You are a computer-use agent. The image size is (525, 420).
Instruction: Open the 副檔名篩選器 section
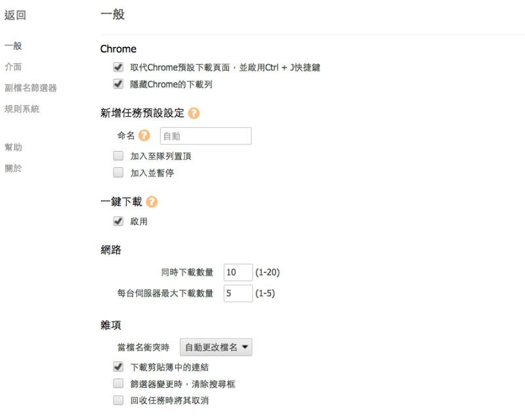coord(31,88)
